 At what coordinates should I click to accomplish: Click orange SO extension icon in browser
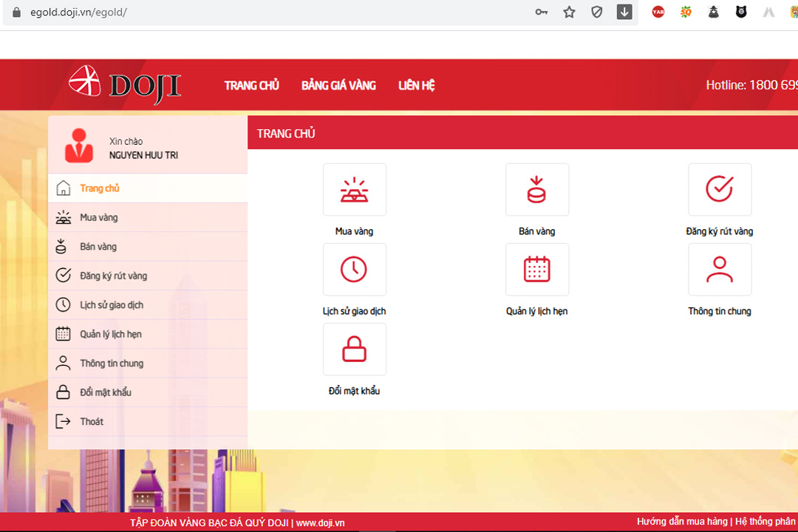[686, 12]
